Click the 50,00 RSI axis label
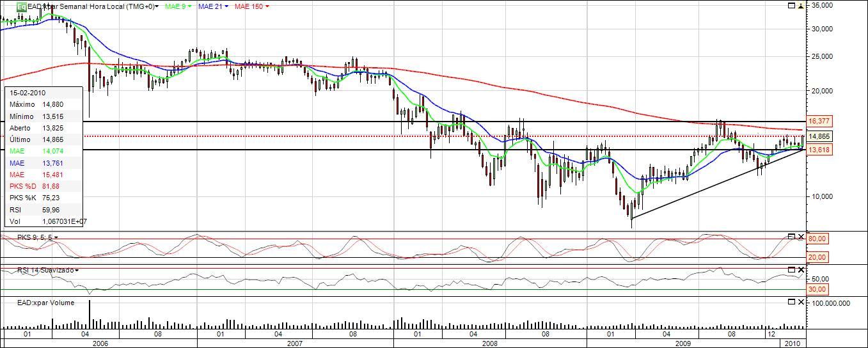The width and height of the screenshot is (868, 348). coord(821,279)
